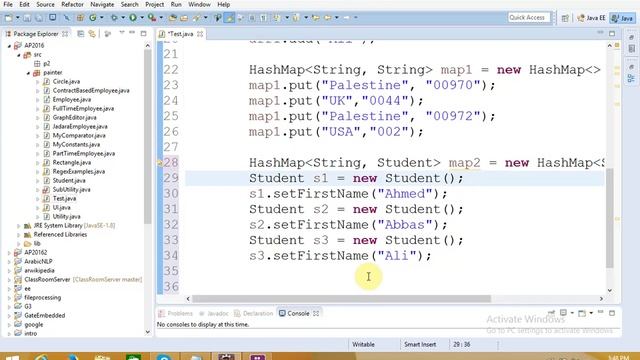Click the editor horizontal scrollbar thumb

tap(341, 299)
